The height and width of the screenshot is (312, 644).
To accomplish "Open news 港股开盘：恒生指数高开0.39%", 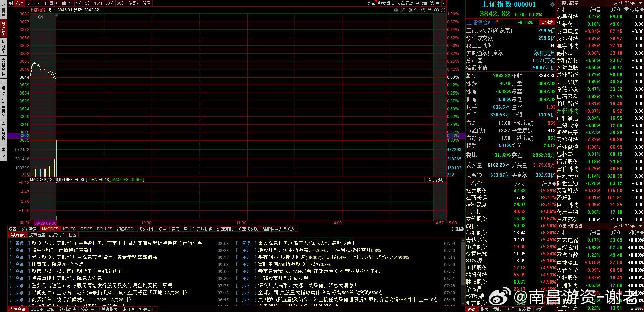I will tap(319, 250).
